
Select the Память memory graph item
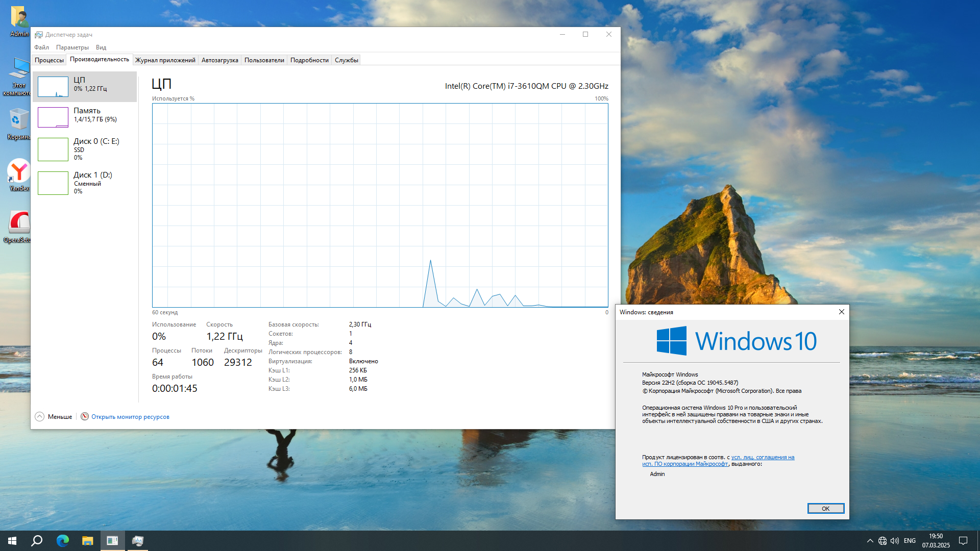tap(53, 117)
